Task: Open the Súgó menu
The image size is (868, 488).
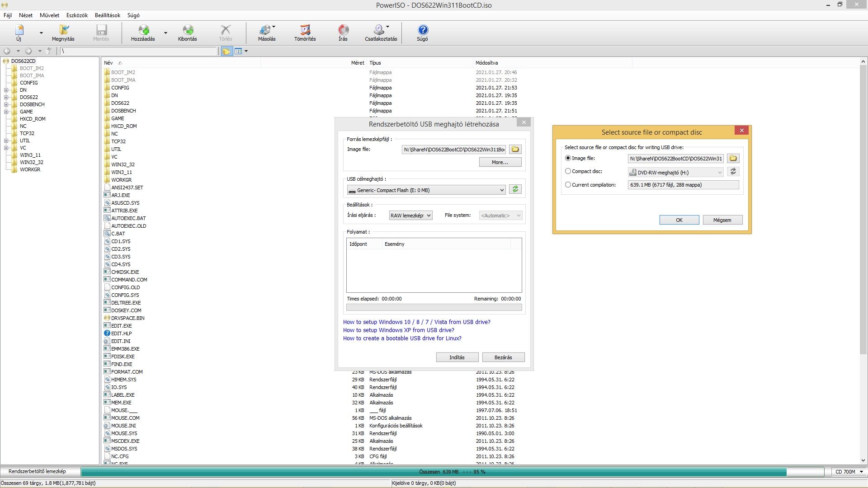Action: 133,15
